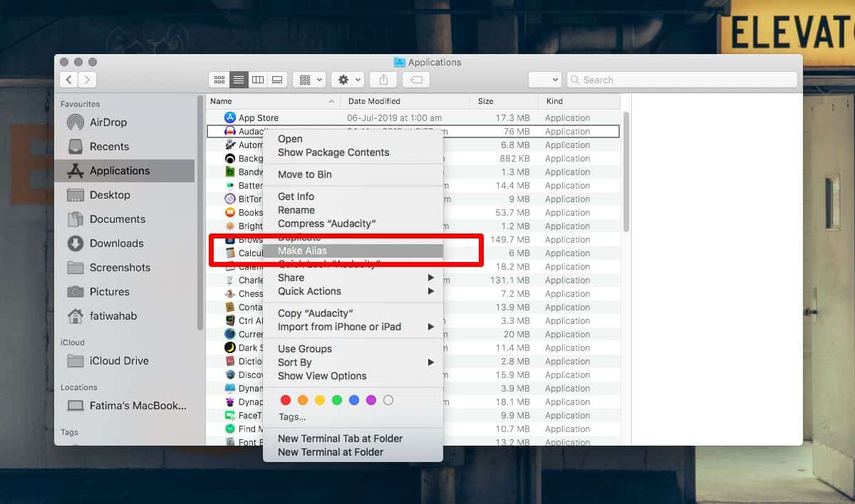Sort files by the Size column

tap(484, 101)
